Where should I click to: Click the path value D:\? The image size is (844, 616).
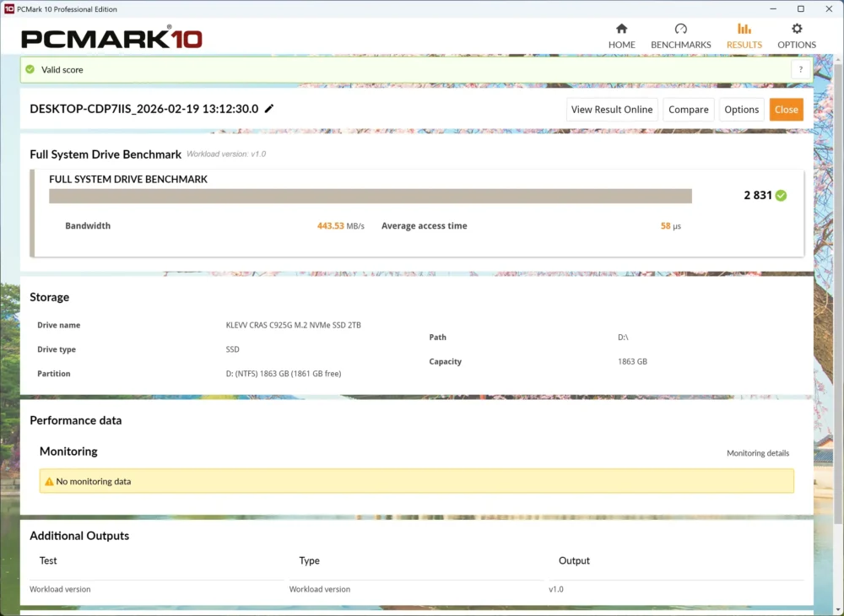point(623,338)
